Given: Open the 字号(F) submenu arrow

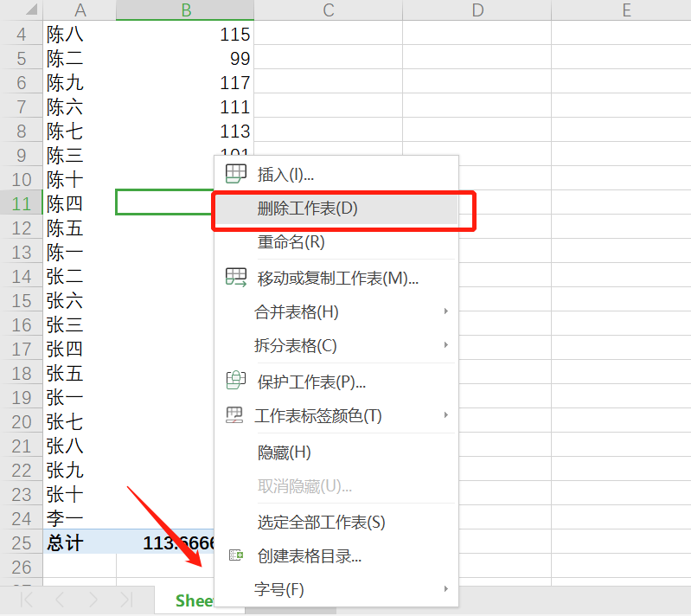Looking at the screenshot, I should click(x=446, y=589).
